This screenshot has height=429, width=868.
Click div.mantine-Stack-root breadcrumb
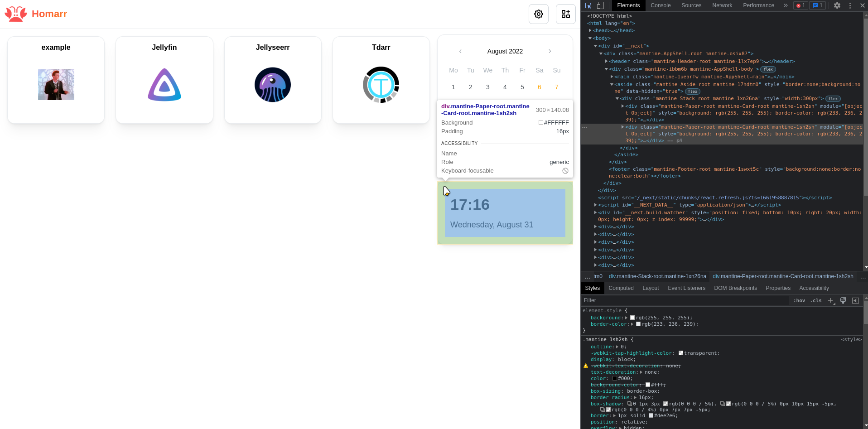tap(657, 276)
